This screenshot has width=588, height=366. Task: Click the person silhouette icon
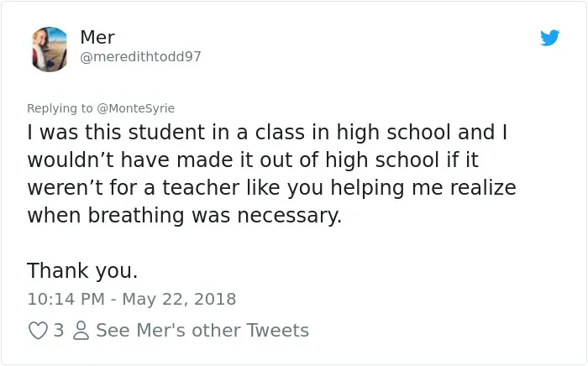pyautogui.click(x=81, y=331)
